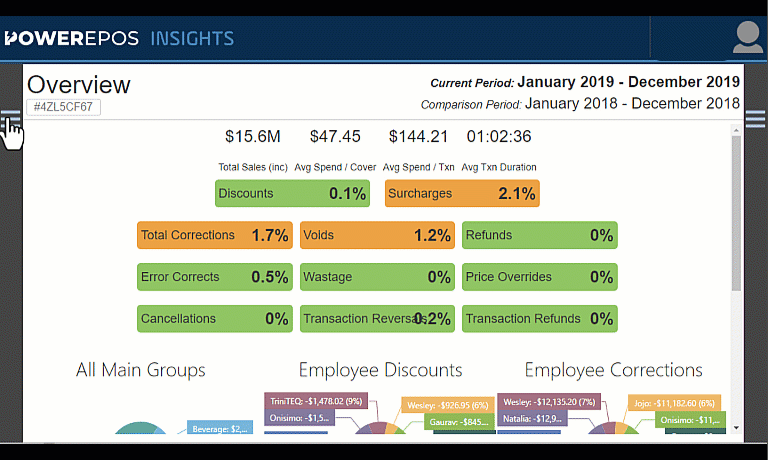Click the Avg Txn Duration label

[499, 167]
